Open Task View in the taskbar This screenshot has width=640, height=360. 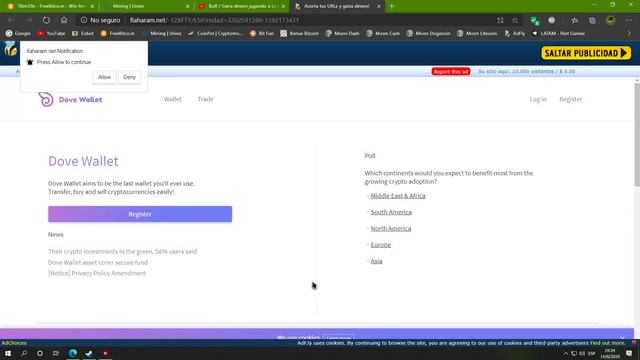tap(56, 353)
